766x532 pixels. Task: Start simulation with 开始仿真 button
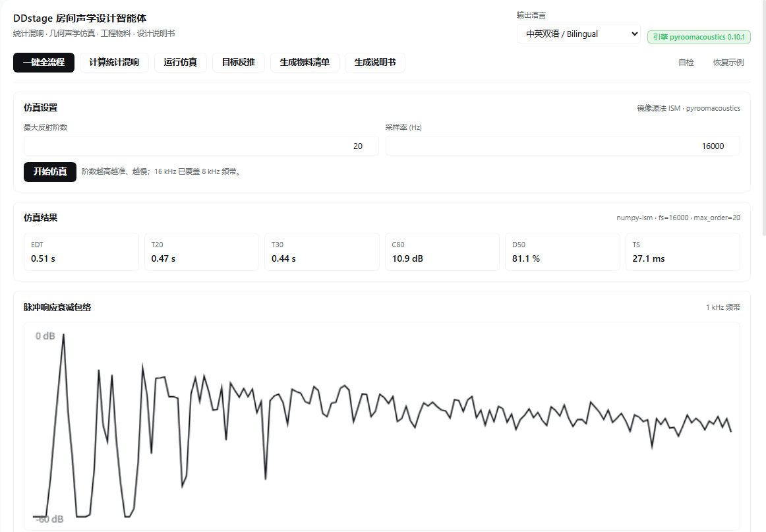pyautogui.click(x=50, y=172)
